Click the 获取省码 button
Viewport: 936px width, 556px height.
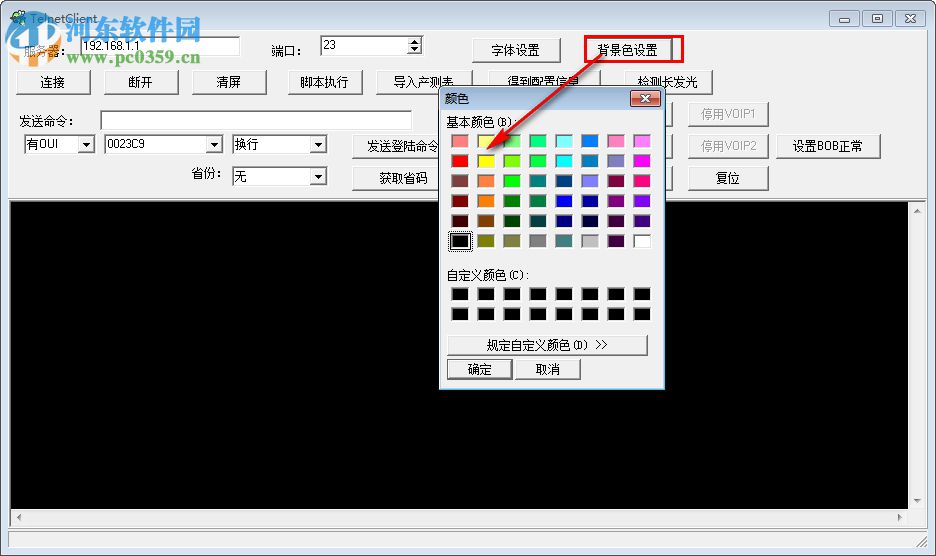[x=396, y=179]
